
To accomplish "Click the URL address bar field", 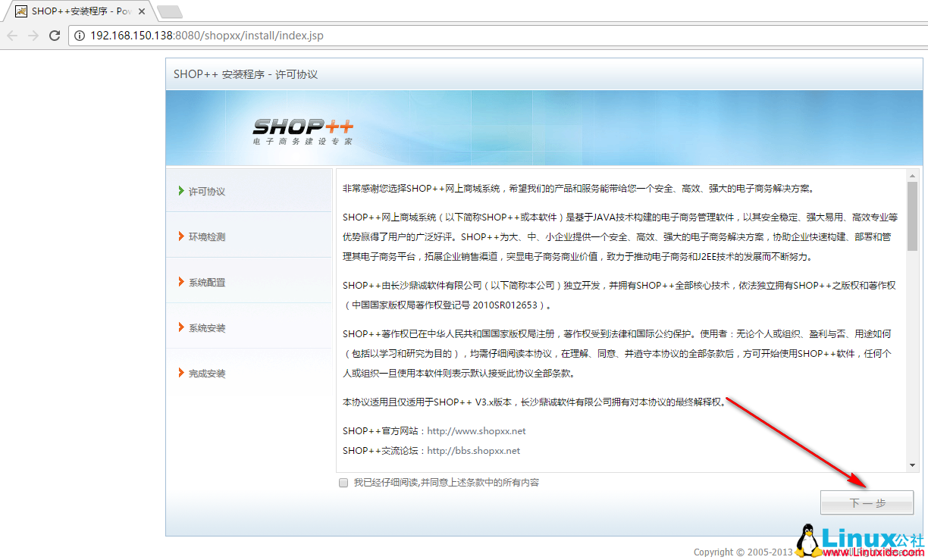I will pos(455,36).
